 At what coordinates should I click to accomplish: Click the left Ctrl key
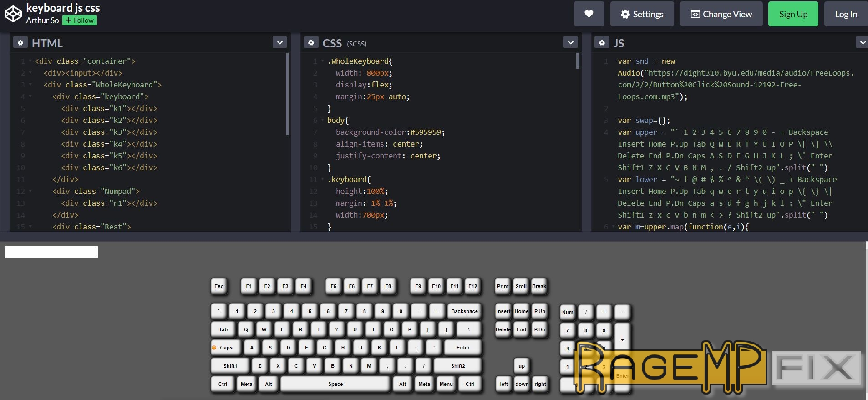223,384
